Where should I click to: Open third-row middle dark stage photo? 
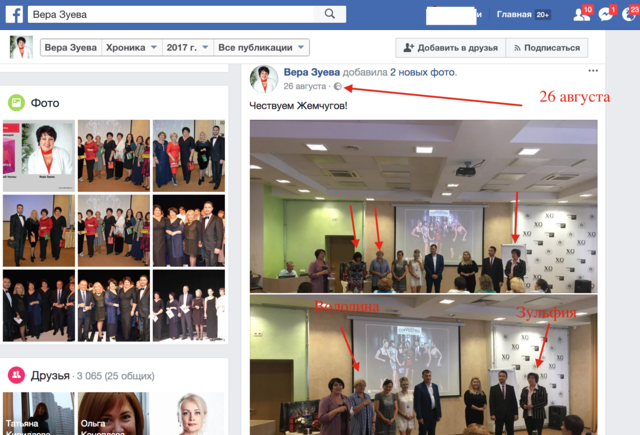(114, 305)
